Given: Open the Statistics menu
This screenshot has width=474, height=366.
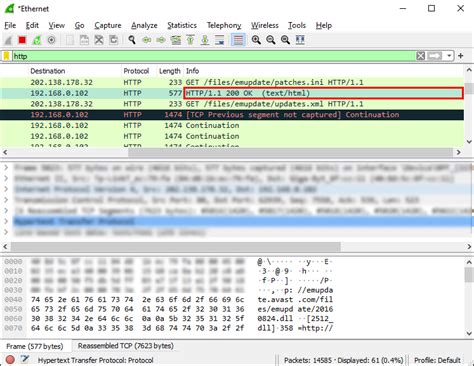Looking at the screenshot, I should (182, 26).
